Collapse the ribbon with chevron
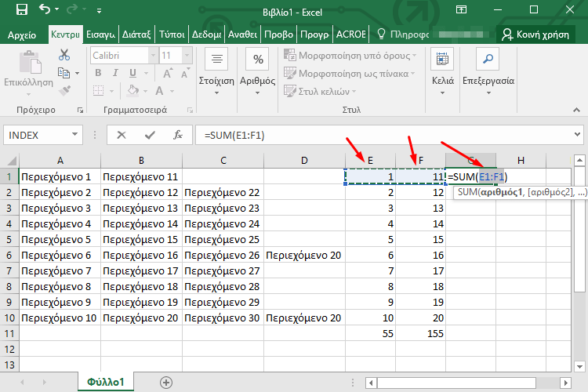588x392 pixels. pyautogui.click(x=576, y=110)
